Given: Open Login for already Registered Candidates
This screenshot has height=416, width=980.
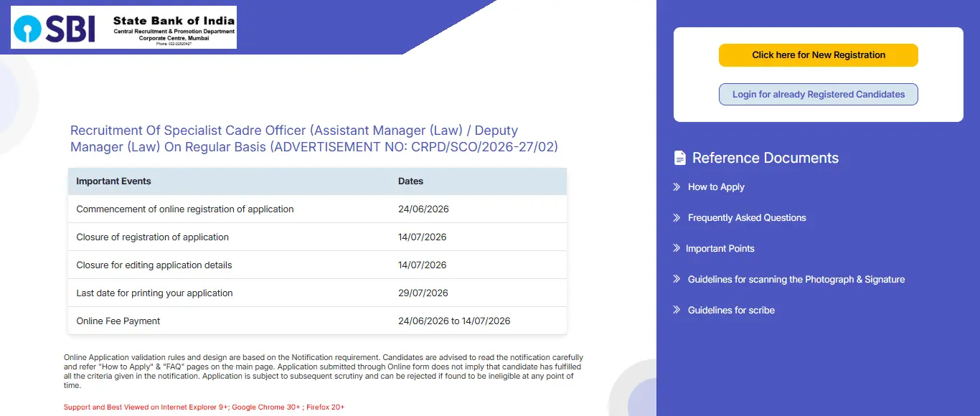Looking at the screenshot, I should tap(819, 95).
